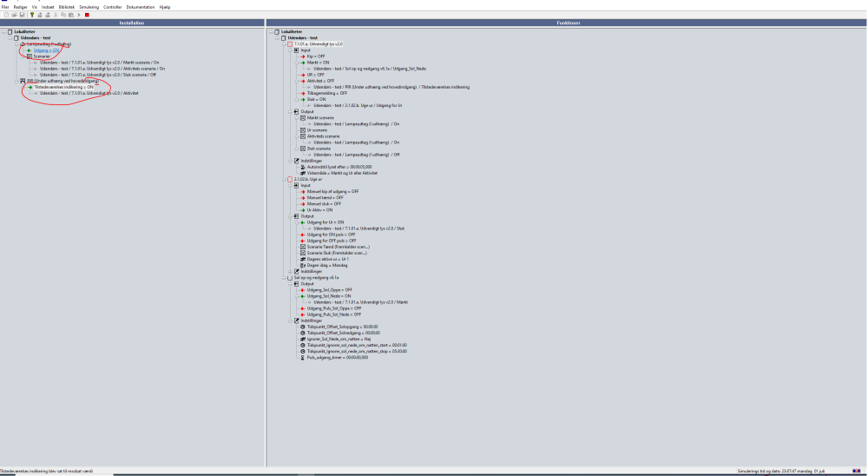This screenshot has width=868, height=476.
Task: Click the Save diskette toolbar icon
Action: [x=21, y=15]
